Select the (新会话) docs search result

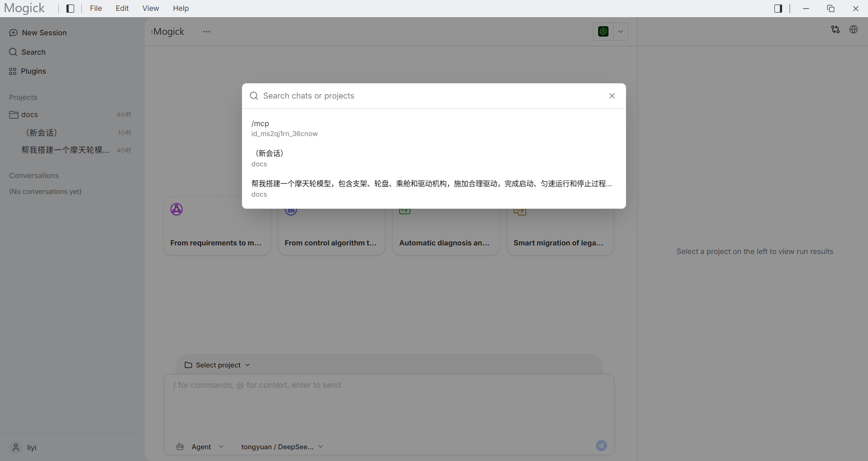point(434,158)
